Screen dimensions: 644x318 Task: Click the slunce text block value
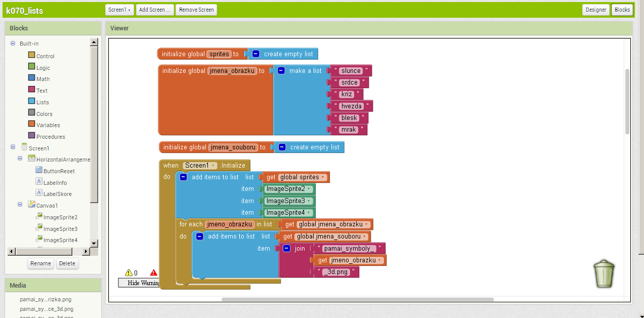351,71
